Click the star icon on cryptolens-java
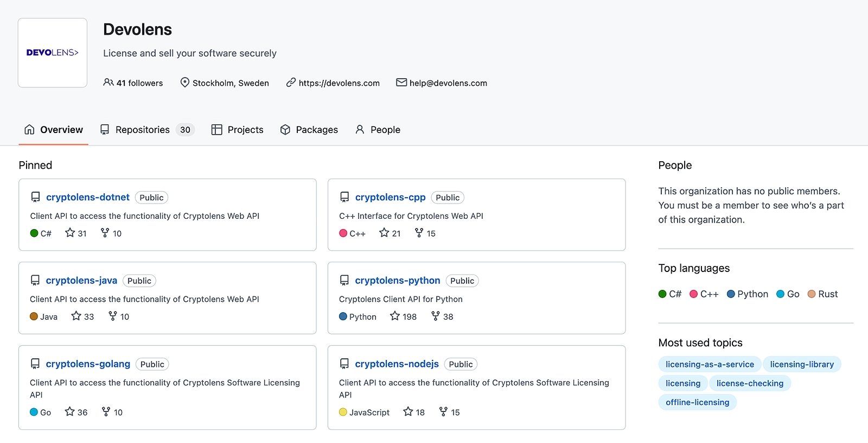 click(76, 316)
